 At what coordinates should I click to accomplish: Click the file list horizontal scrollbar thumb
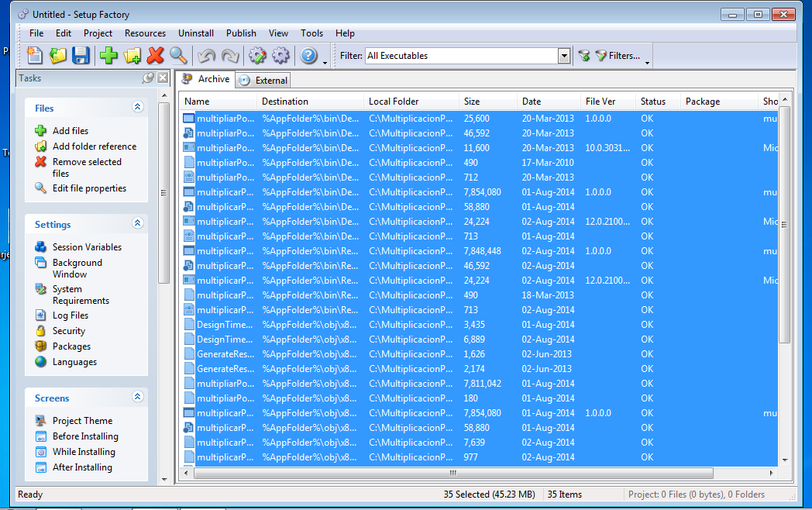[x=453, y=473]
